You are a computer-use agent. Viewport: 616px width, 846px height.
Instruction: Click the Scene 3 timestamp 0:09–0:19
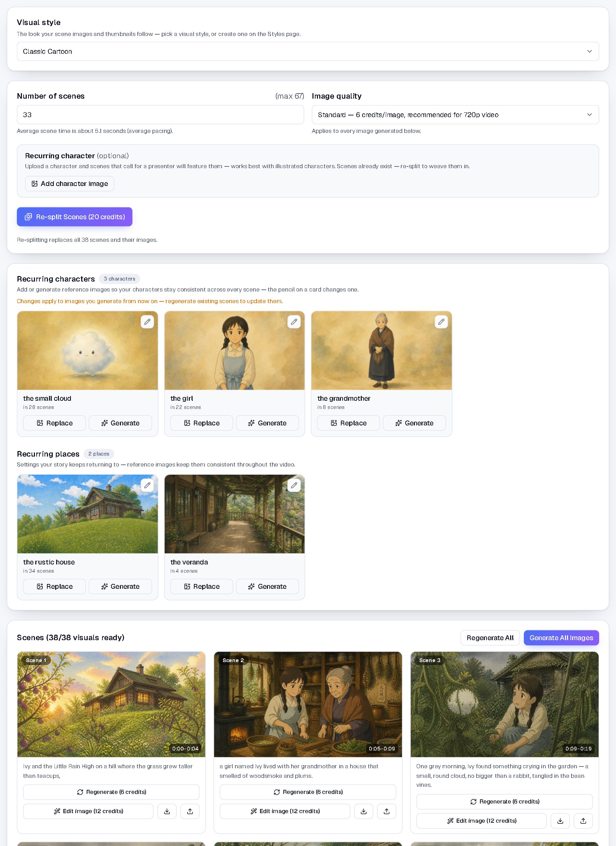[x=578, y=748]
